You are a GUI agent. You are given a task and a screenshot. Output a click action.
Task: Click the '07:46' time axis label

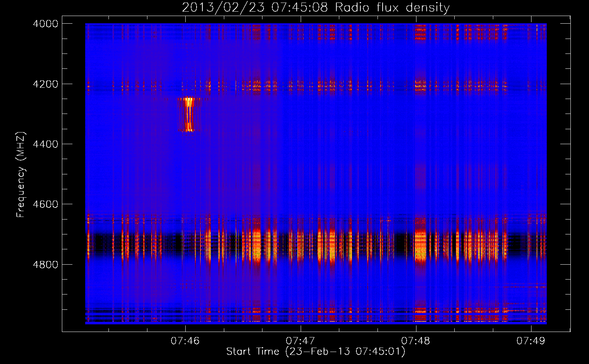[185, 341]
